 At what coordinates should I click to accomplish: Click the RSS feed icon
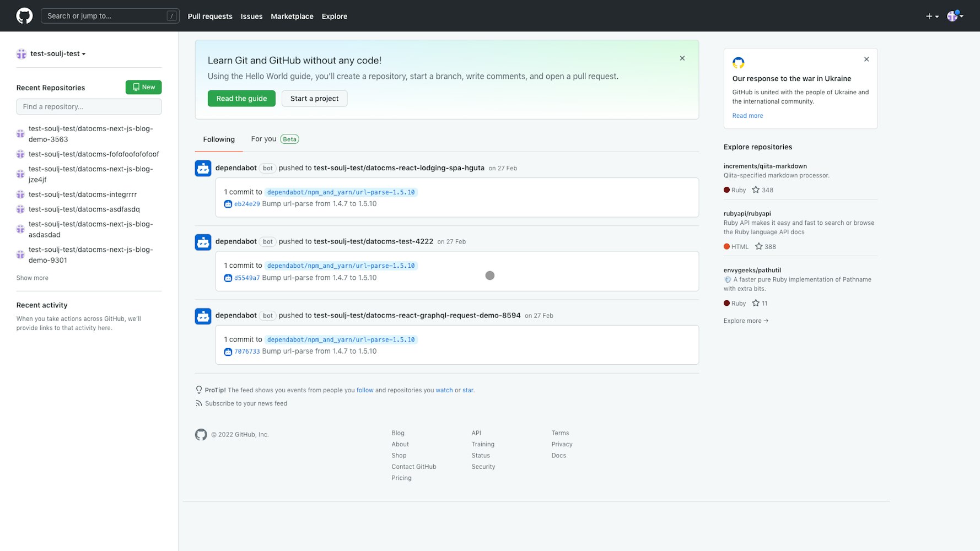(x=199, y=403)
